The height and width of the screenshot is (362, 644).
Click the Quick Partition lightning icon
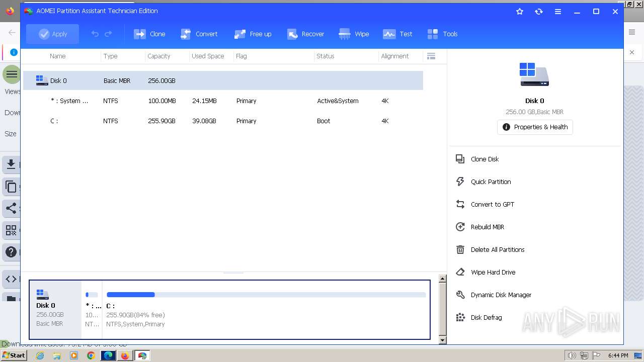pos(460,182)
